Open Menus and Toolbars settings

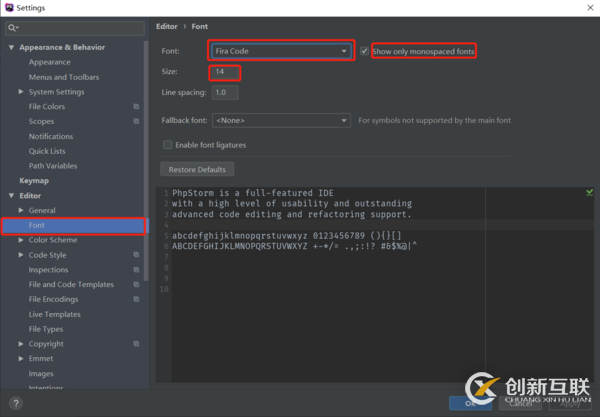[64, 77]
